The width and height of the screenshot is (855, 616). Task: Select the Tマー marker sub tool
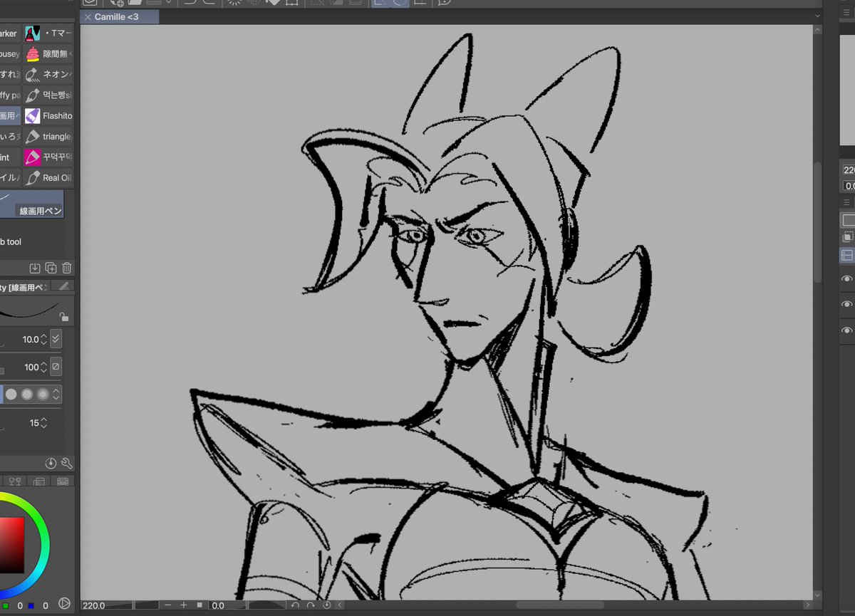tap(48, 33)
